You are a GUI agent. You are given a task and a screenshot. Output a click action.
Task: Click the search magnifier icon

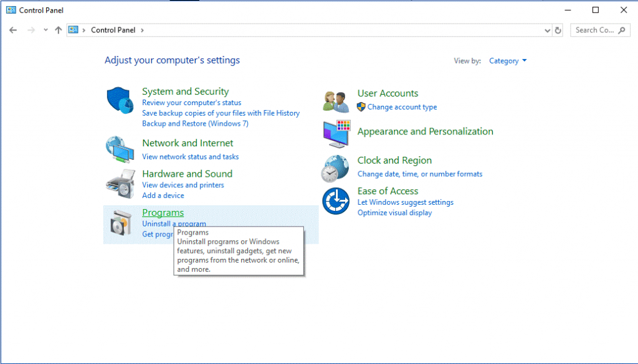[621, 30]
